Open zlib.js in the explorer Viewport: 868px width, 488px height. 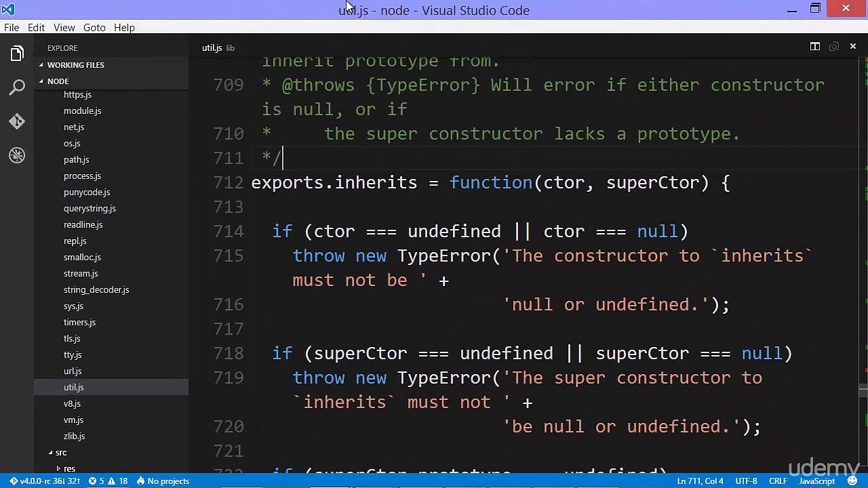74,436
